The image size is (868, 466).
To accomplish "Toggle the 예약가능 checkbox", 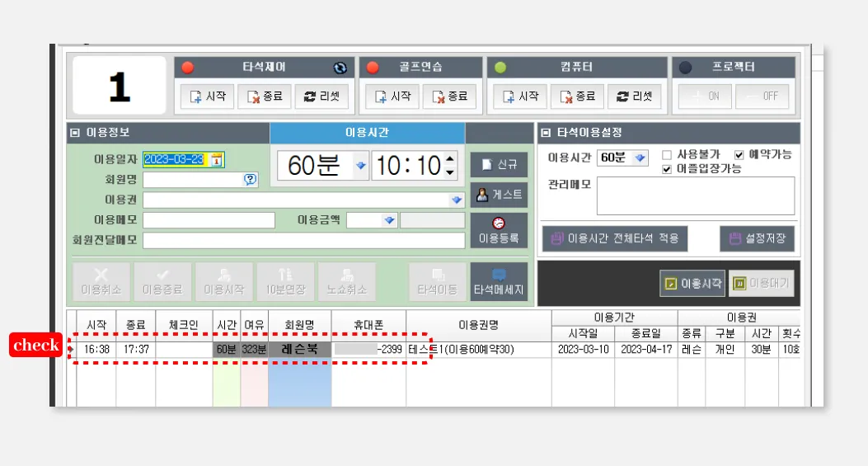I will pos(739,155).
